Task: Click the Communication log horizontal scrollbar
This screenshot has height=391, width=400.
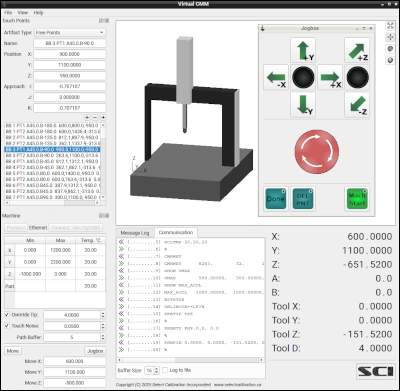Action: click(190, 360)
